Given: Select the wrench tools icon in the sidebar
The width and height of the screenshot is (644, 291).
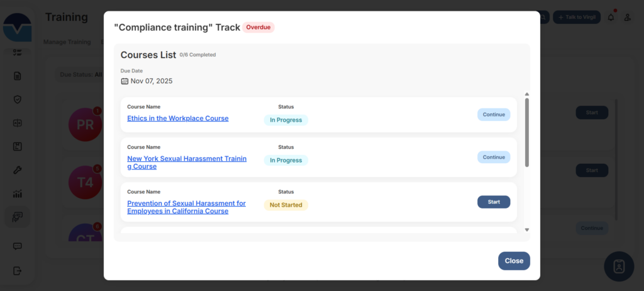Looking at the screenshot, I should pos(18,170).
